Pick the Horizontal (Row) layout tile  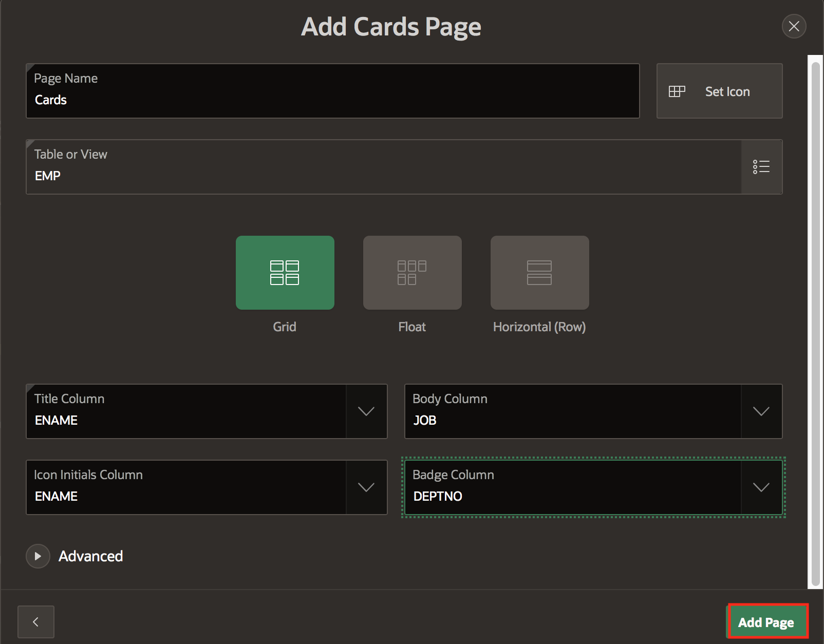point(539,273)
